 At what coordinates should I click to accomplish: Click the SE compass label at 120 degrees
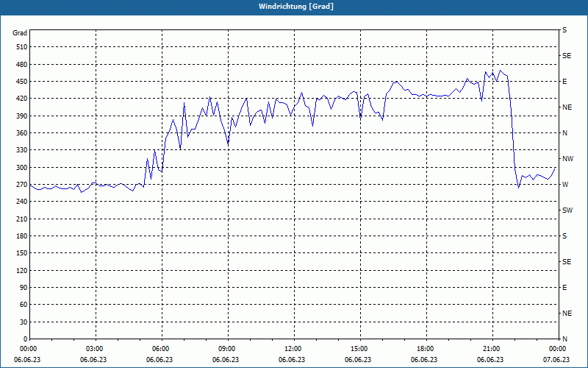(x=567, y=262)
